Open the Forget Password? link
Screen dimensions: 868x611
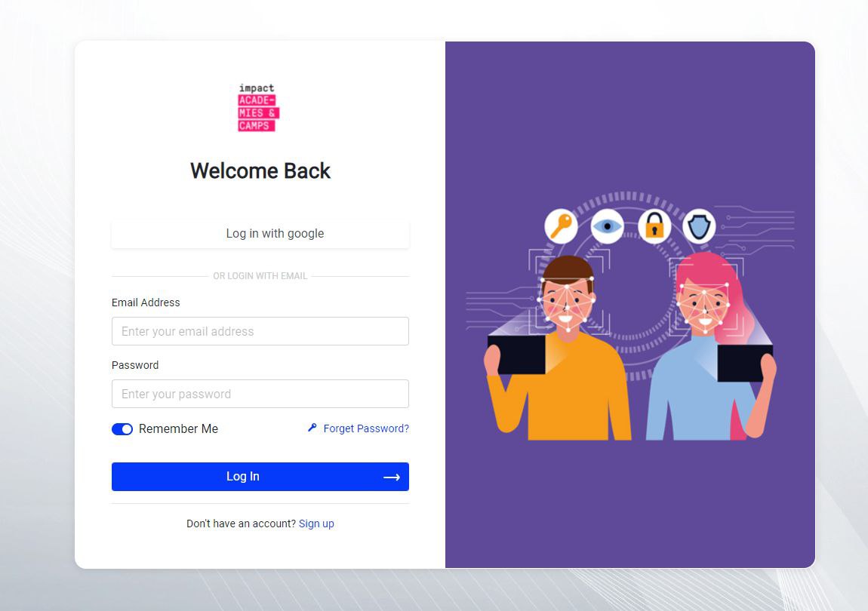tap(366, 428)
